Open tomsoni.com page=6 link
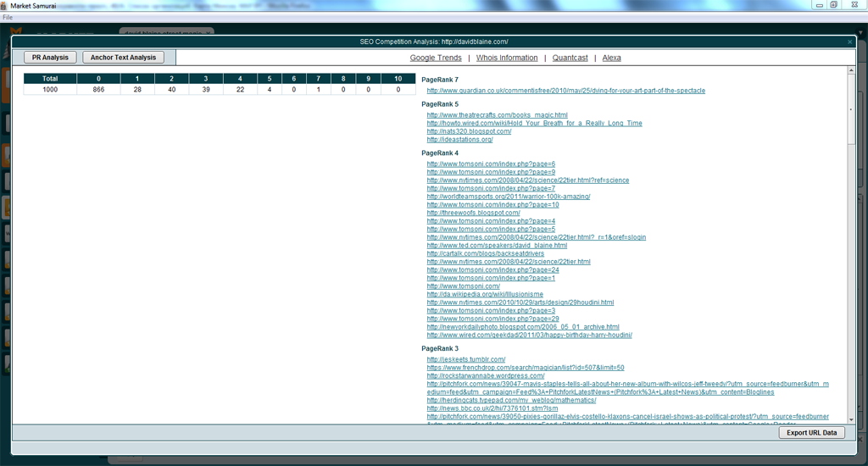The height and width of the screenshot is (466, 868). [x=491, y=164]
